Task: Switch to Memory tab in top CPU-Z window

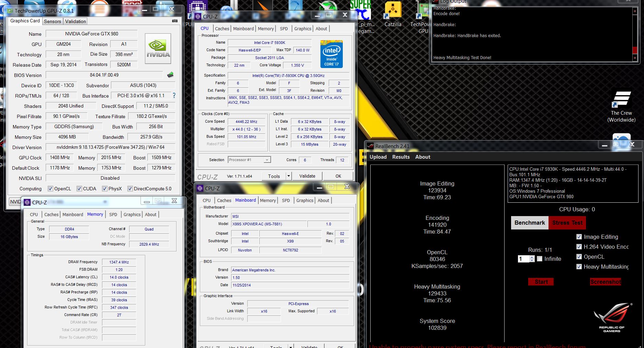Action: [x=265, y=29]
